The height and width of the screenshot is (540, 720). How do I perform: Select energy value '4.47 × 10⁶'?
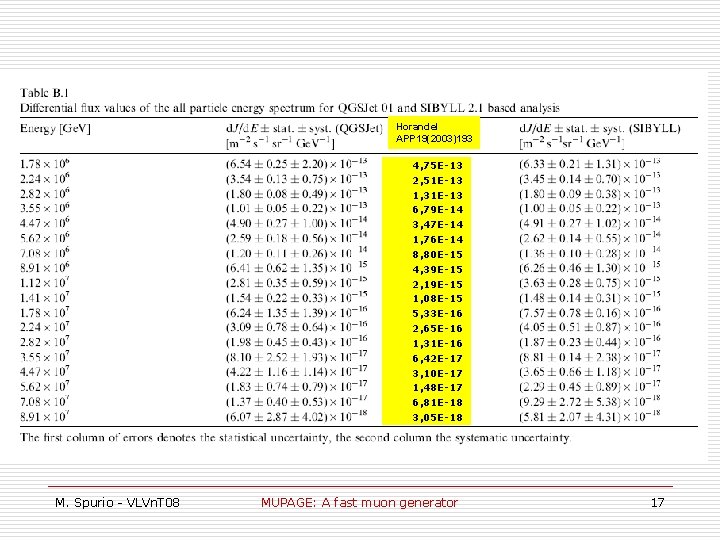(x=45, y=223)
